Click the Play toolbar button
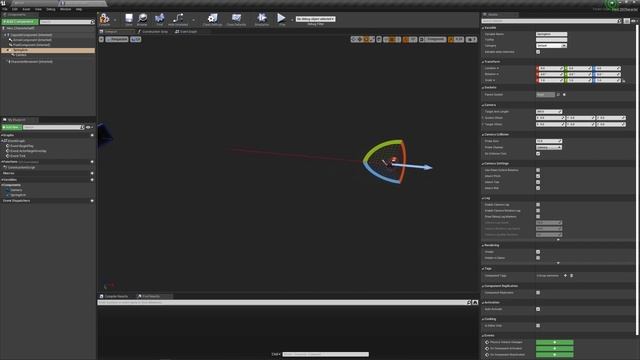The width and height of the screenshot is (640, 360). point(281,18)
